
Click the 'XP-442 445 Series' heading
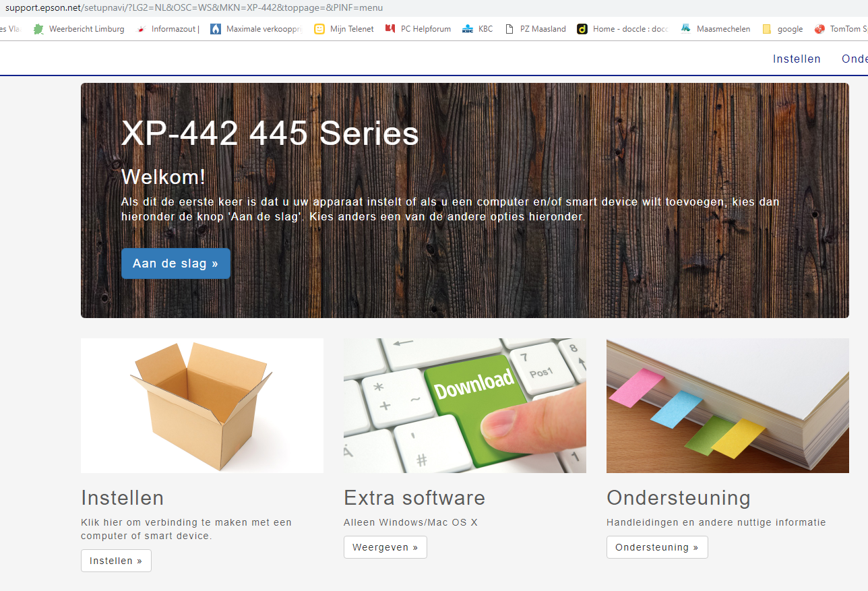[270, 133]
